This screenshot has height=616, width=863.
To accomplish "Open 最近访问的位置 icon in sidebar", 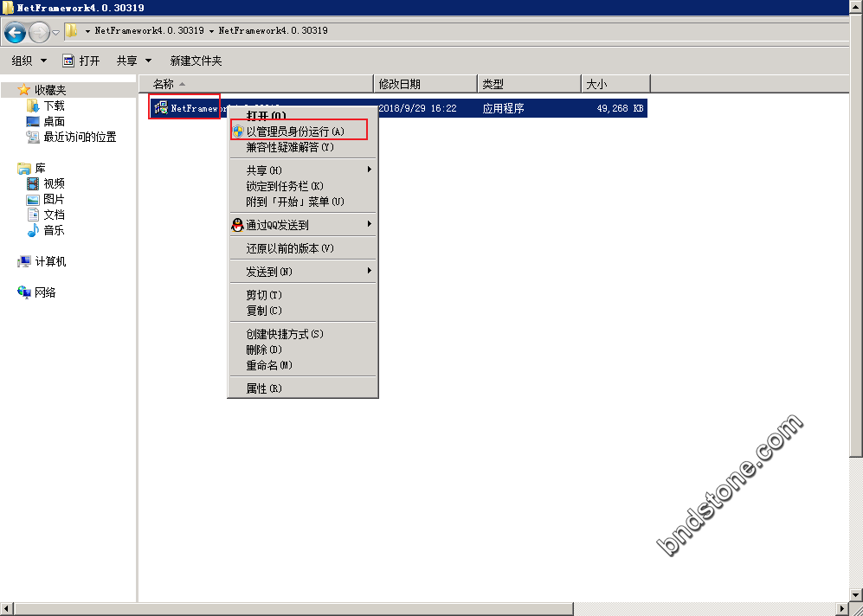I will pyautogui.click(x=33, y=137).
